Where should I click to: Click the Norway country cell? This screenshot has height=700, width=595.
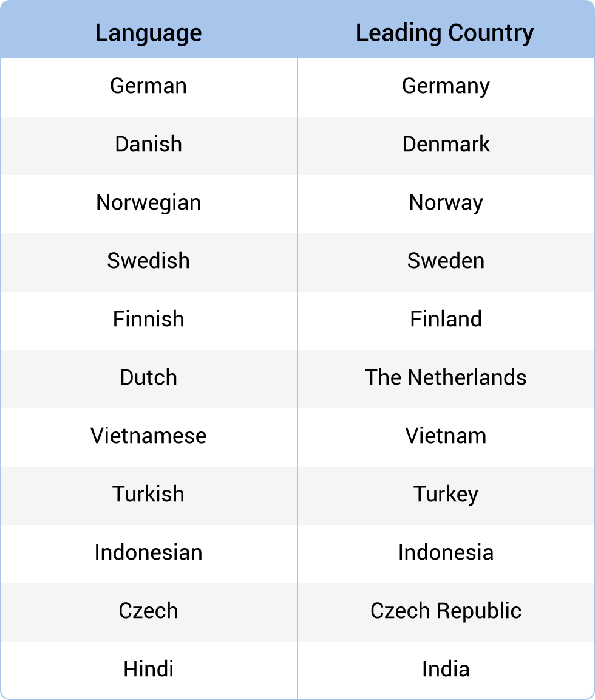pyautogui.click(x=446, y=202)
